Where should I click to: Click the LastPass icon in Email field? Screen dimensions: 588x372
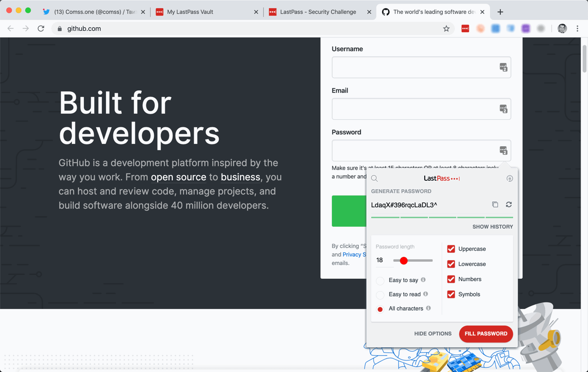[503, 109]
